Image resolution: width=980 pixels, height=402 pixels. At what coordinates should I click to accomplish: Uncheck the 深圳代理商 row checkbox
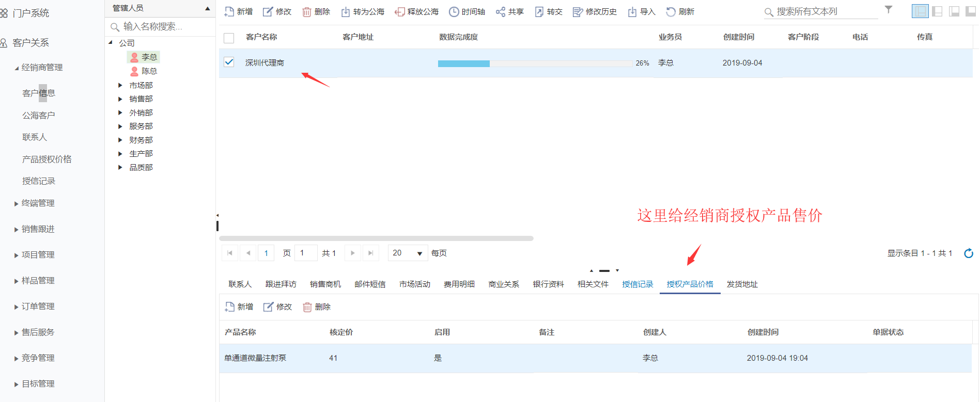tap(229, 62)
